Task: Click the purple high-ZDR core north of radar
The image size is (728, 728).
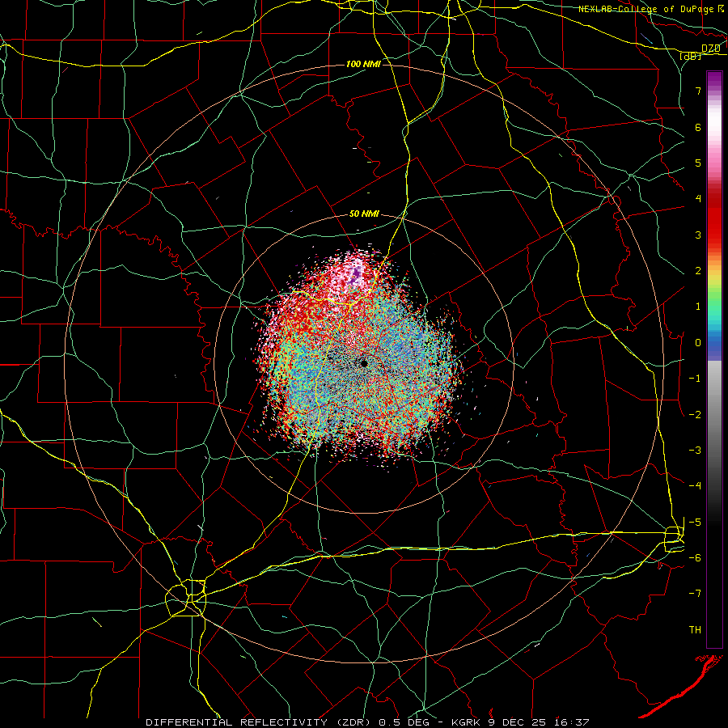Action: 356,274
